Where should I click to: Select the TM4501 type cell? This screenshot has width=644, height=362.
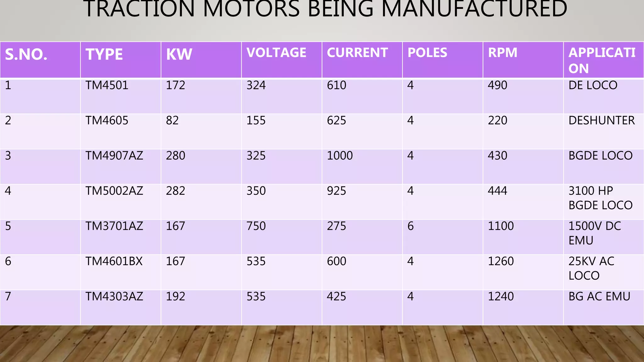(x=107, y=85)
